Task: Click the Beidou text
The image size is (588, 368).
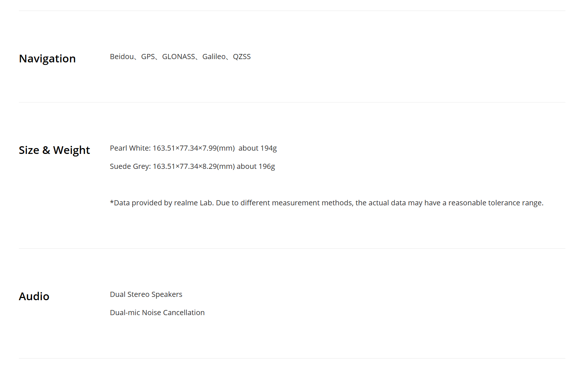Action: (x=122, y=57)
